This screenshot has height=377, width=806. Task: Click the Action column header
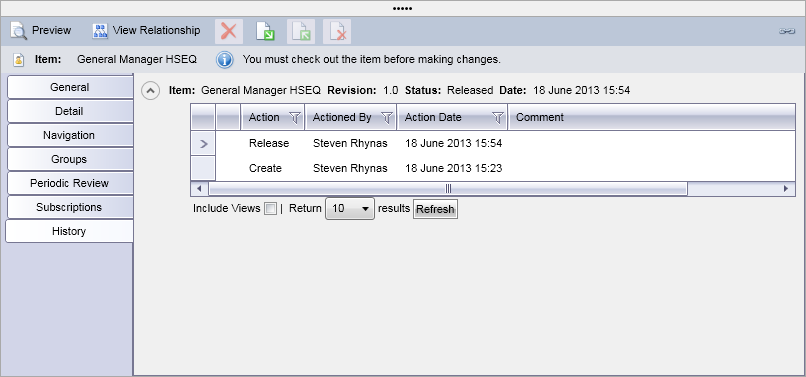273,117
